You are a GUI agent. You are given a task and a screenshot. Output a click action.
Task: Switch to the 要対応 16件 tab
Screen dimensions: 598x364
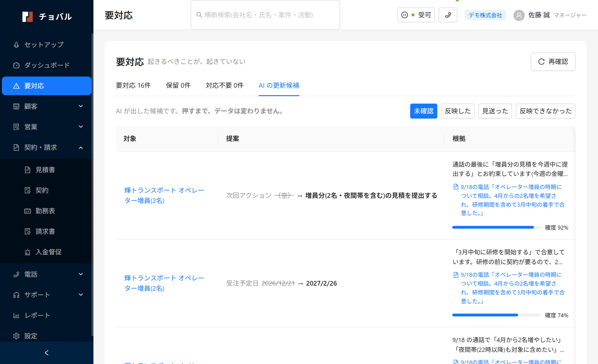point(133,86)
